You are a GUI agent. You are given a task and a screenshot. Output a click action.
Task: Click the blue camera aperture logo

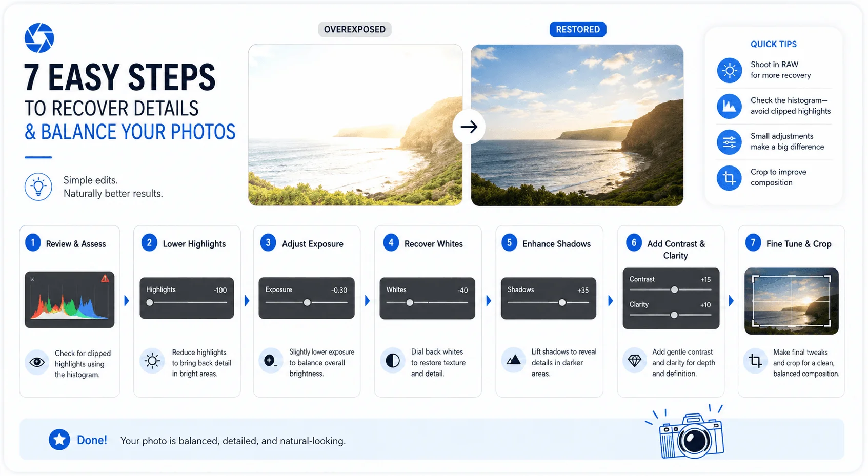click(x=39, y=38)
